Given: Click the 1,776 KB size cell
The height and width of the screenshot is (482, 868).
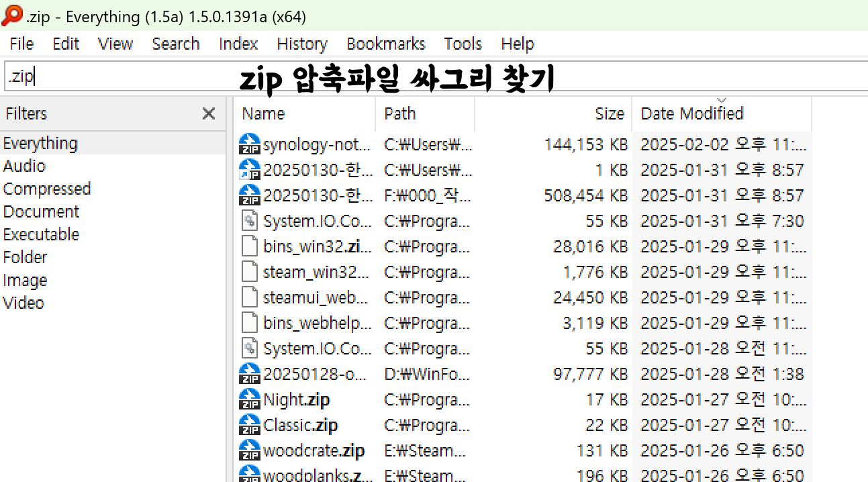Looking at the screenshot, I should coord(595,272).
